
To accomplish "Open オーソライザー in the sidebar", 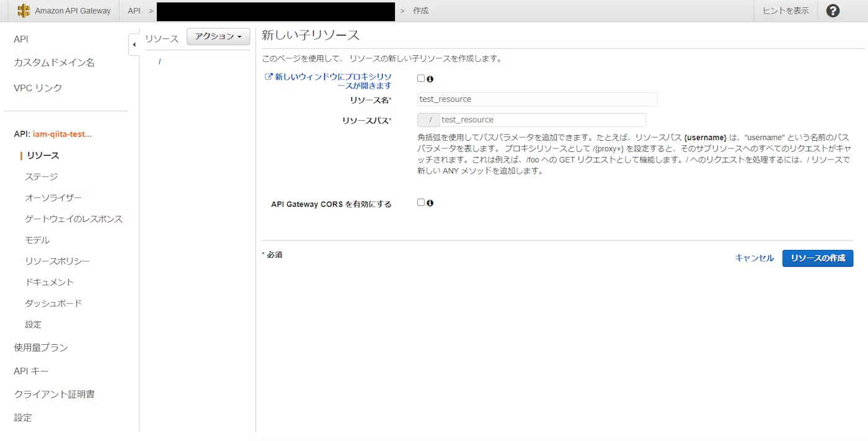I will (53, 198).
